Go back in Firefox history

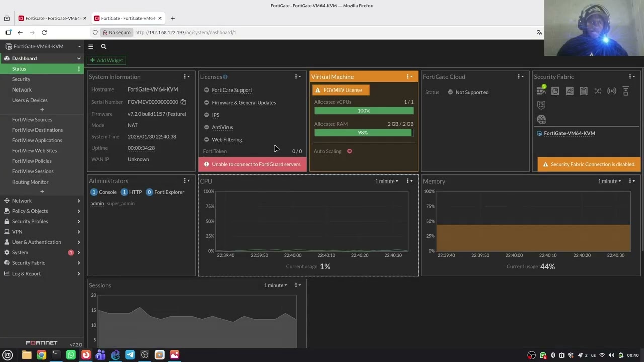20,32
